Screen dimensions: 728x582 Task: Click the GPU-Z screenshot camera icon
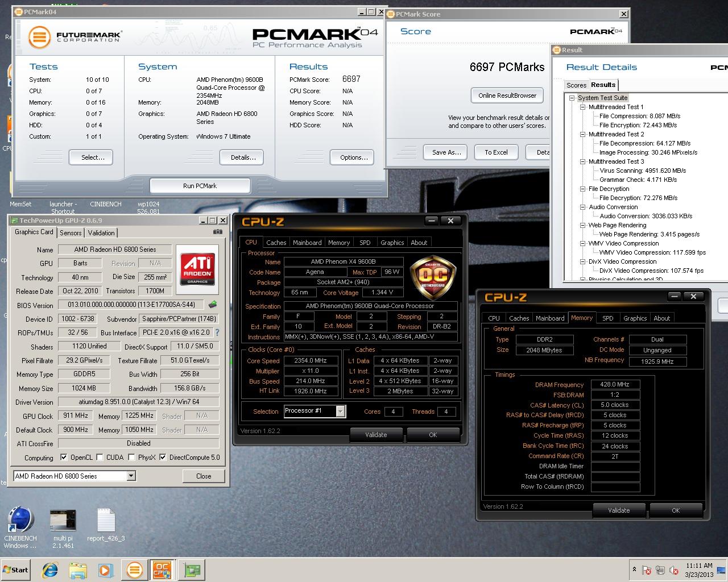pos(217,232)
